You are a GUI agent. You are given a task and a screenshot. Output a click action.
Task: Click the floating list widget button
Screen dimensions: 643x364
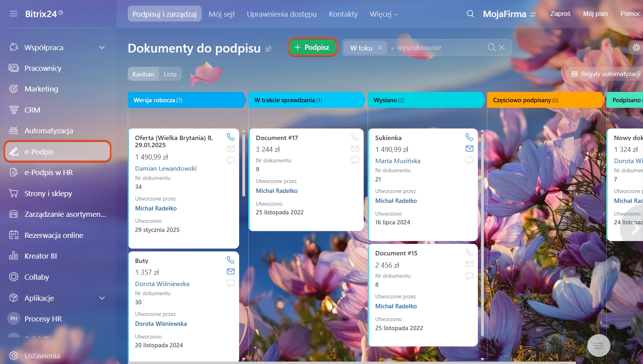pyautogui.click(x=598, y=346)
